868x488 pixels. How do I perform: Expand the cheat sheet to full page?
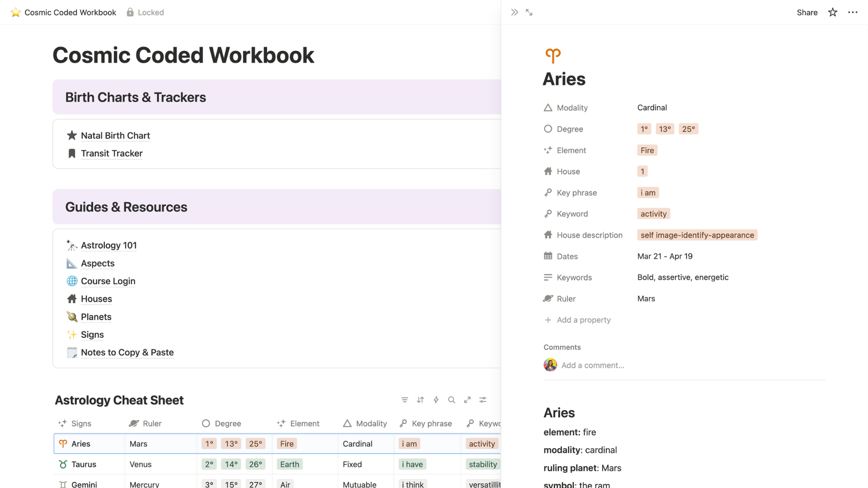coord(467,400)
